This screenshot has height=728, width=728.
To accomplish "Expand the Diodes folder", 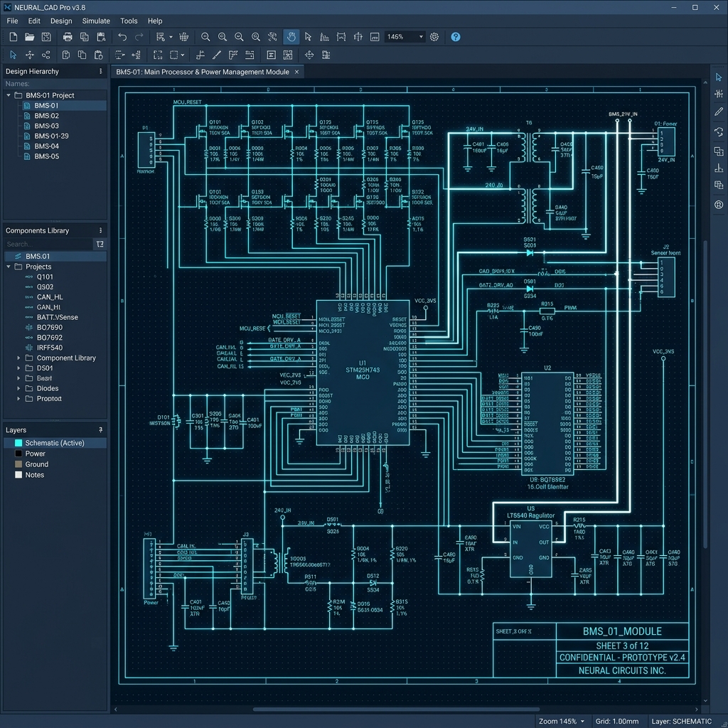I will tap(18, 388).
